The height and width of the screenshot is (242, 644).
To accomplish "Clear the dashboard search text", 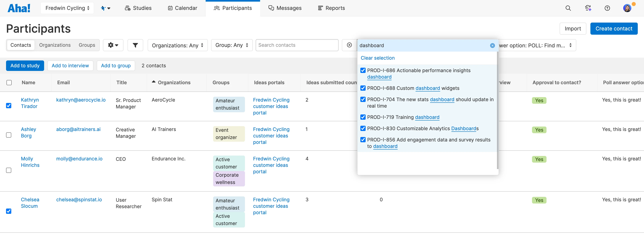I will 492,46.
